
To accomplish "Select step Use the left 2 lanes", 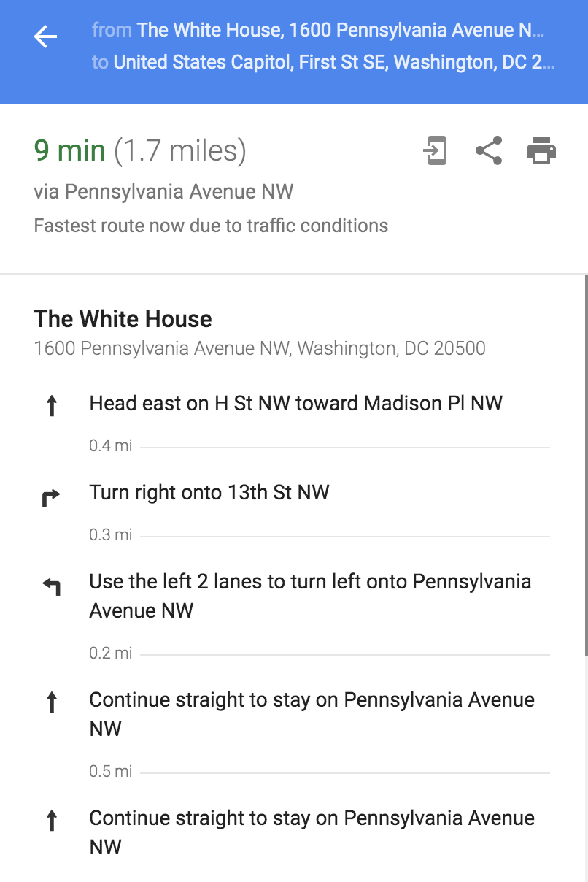I will click(x=310, y=596).
